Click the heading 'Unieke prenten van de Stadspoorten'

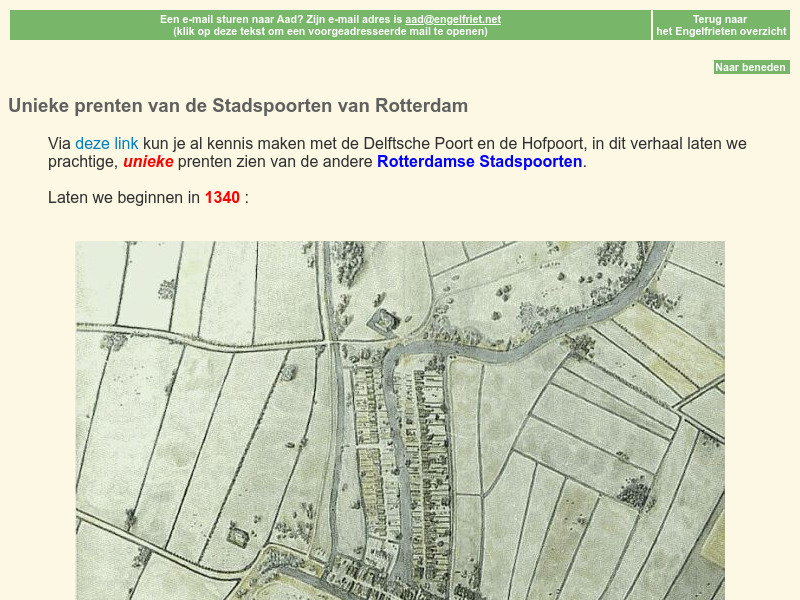238,105
